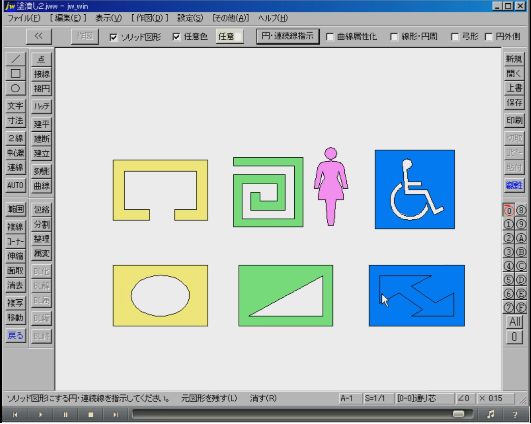The height and width of the screenshot is (424, 531).
Task: Select the 曲線 curve tool
Action: 41,186
